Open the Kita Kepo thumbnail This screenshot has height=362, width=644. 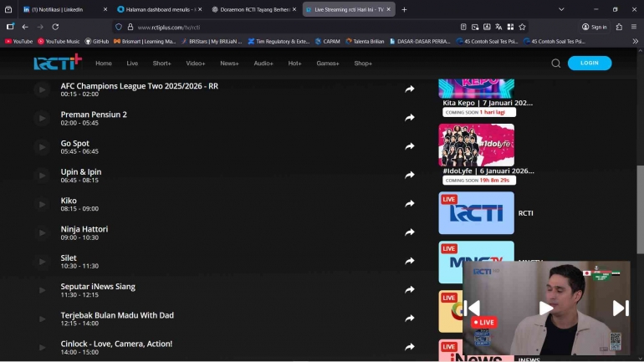pos(476,89)
